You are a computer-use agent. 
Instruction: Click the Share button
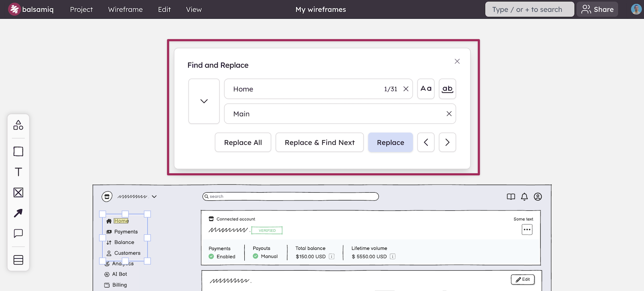coord(597,9)
